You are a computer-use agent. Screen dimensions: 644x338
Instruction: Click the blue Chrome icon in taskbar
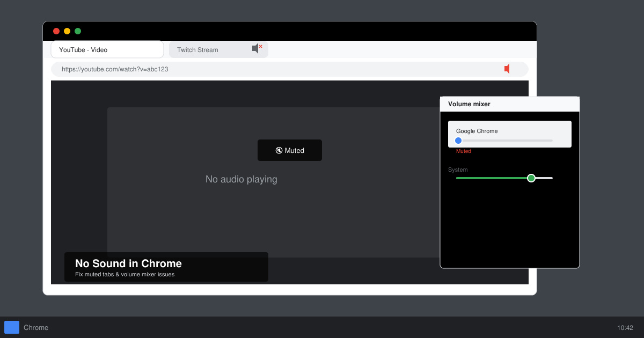(12, 327)
